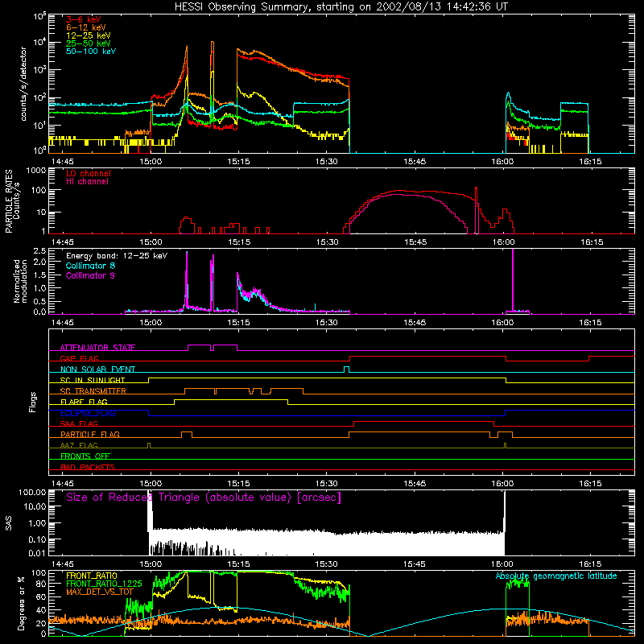Click 16:15 tick label under count-rate plot

pyautogui.click(x=590, y=162)
